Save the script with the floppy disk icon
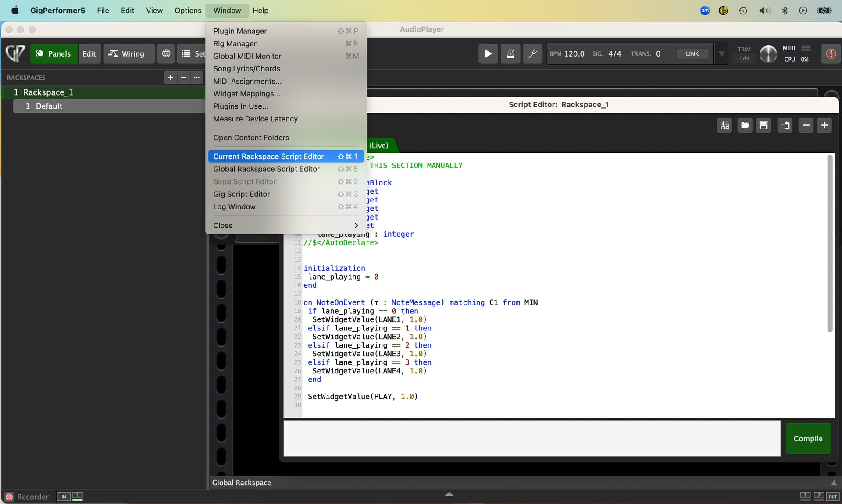The width and height of the screenshot is (842, 504). (x=764, y=126)
